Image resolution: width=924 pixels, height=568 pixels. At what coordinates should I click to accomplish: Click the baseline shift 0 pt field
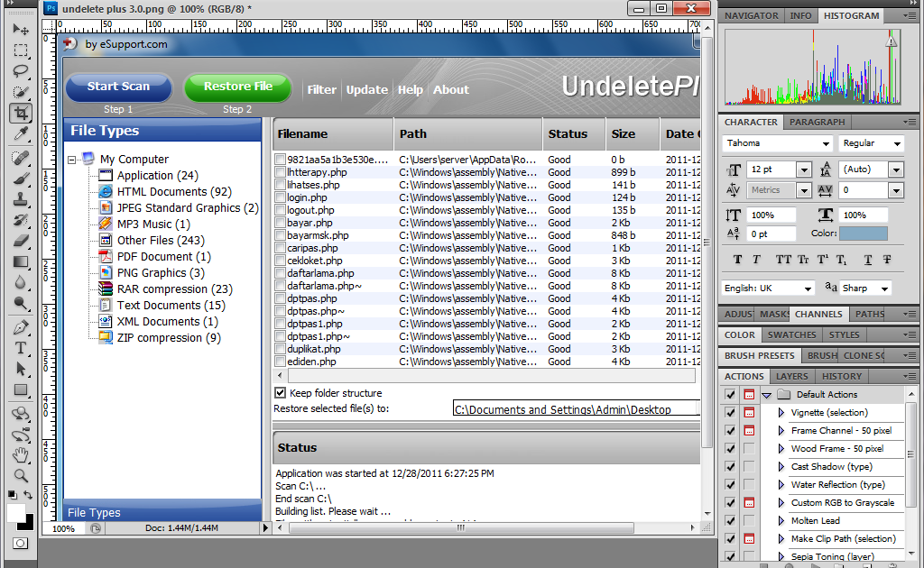coord(772,234)
